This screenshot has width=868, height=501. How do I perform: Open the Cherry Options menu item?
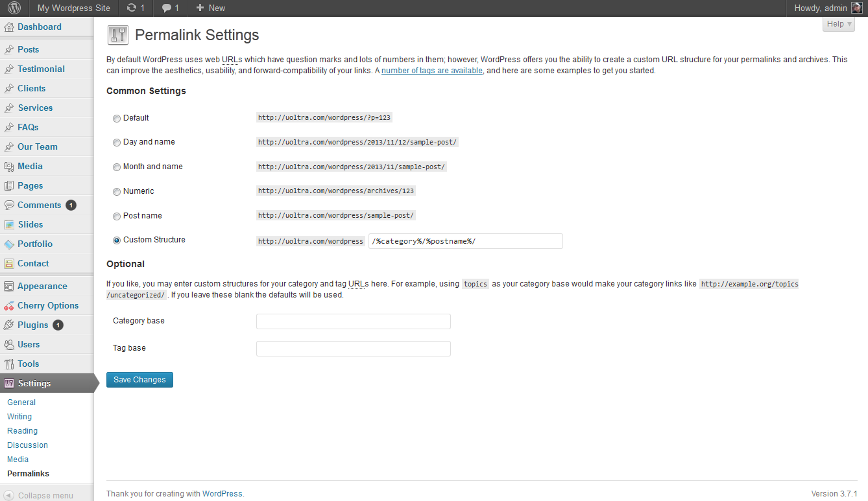(47, 305)
